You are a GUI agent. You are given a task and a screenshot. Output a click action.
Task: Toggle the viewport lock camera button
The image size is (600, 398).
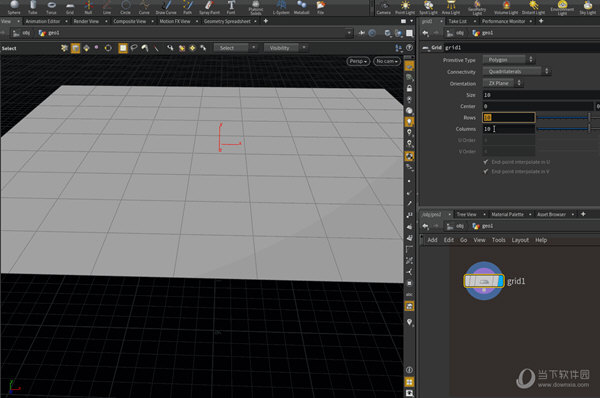pyautogui.click(x=409, y=88)
